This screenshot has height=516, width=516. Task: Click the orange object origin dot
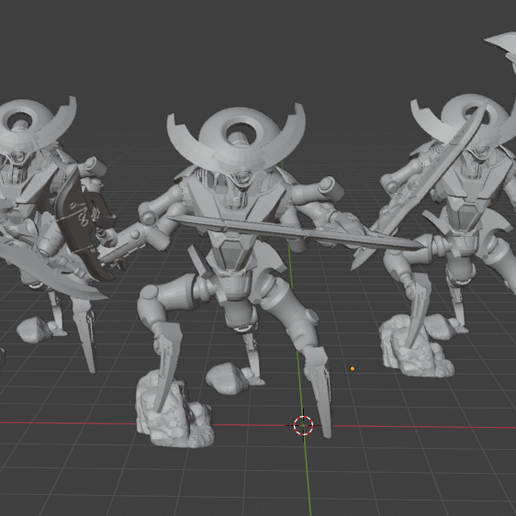(x=352, y=368)
